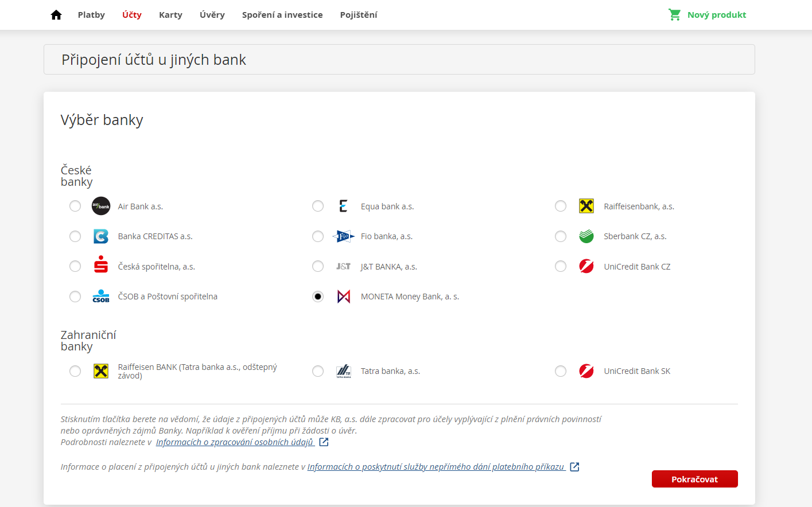Select the Sberbank CZ radio button
The height and width of the screenshot is (507, 812).
click(561, 236)
